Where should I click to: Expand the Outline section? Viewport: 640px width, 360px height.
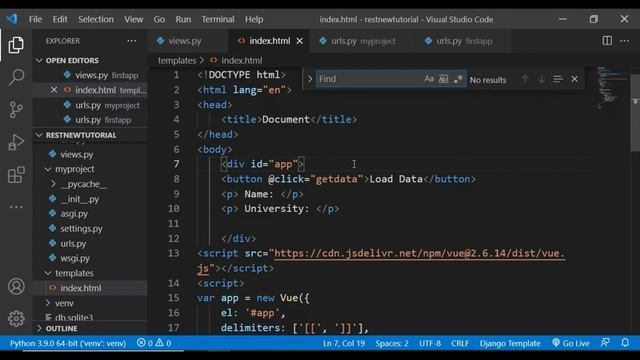click(61, 329)
